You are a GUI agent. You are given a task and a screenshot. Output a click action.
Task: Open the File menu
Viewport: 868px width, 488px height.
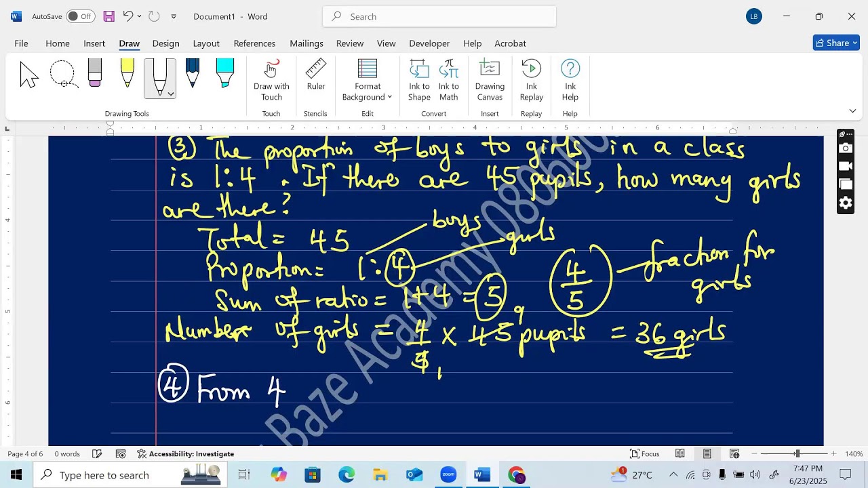(21, 43)
